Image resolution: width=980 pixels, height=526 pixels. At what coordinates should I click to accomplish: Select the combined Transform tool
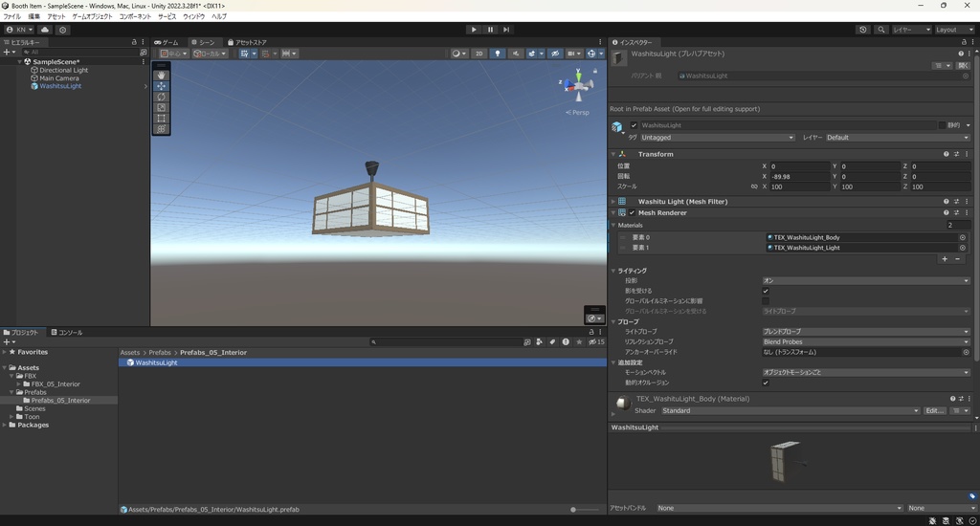click(x=161, y=129)
